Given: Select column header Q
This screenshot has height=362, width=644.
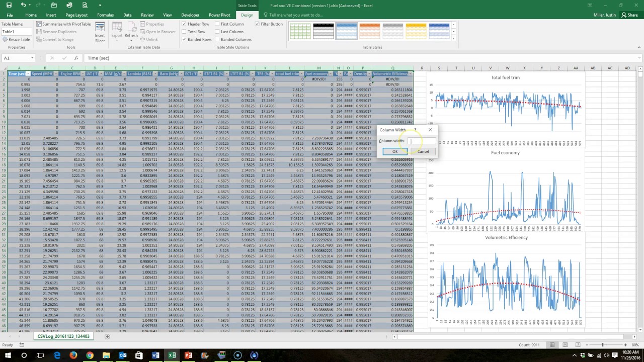Looking at the screenshot, I should click(393, 68).
